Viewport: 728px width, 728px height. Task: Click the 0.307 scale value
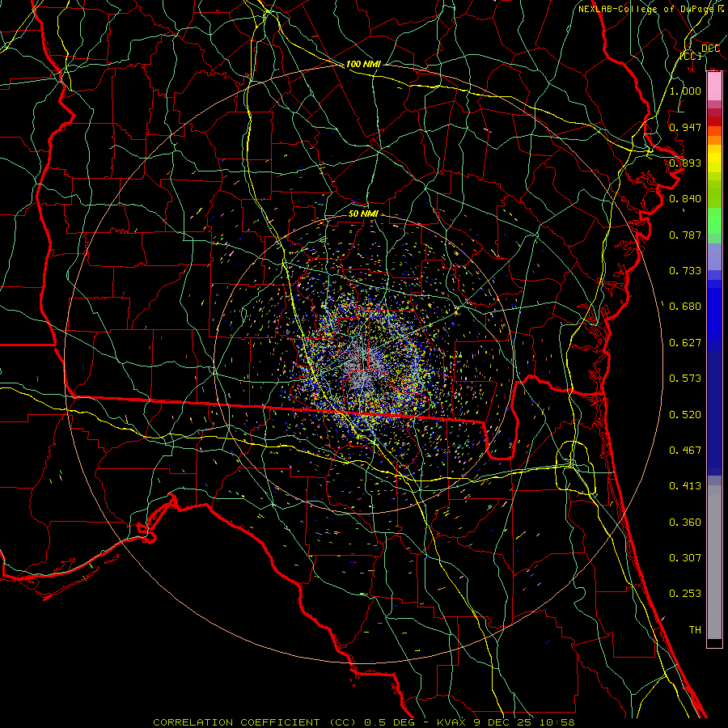685,558
